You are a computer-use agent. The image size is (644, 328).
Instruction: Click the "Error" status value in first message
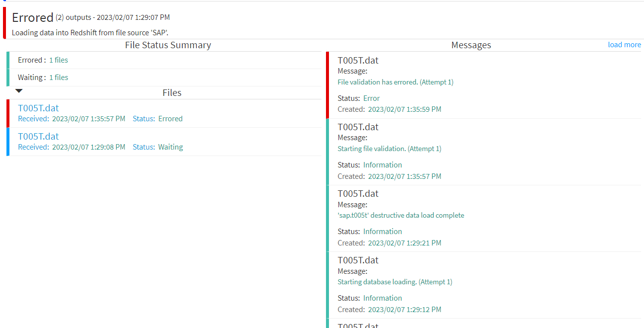coord(371,98)
